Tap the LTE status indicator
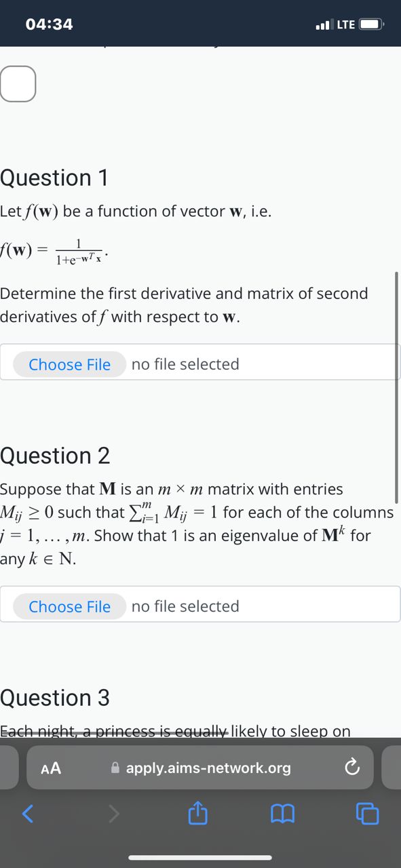 pos(345,25)
